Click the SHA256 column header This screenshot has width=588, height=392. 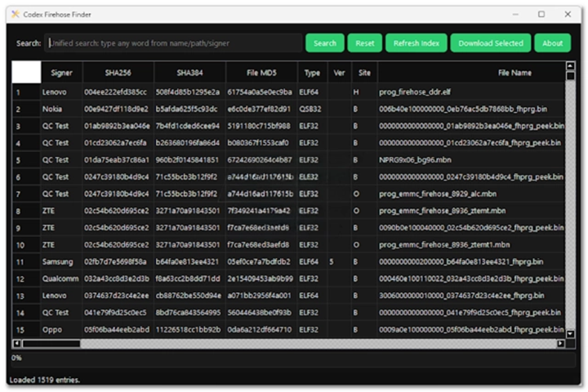(115, 73)
